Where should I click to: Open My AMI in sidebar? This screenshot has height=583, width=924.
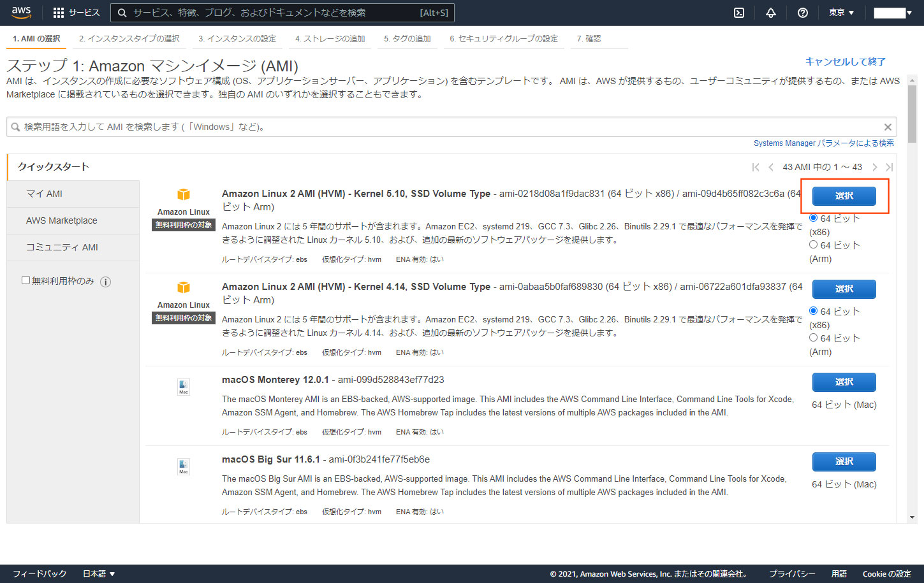pyautogui.click(x=73, y=194)
